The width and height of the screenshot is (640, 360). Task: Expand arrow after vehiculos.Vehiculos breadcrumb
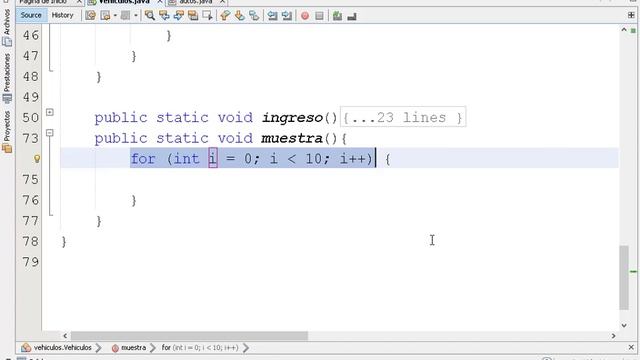click(99, 348)
